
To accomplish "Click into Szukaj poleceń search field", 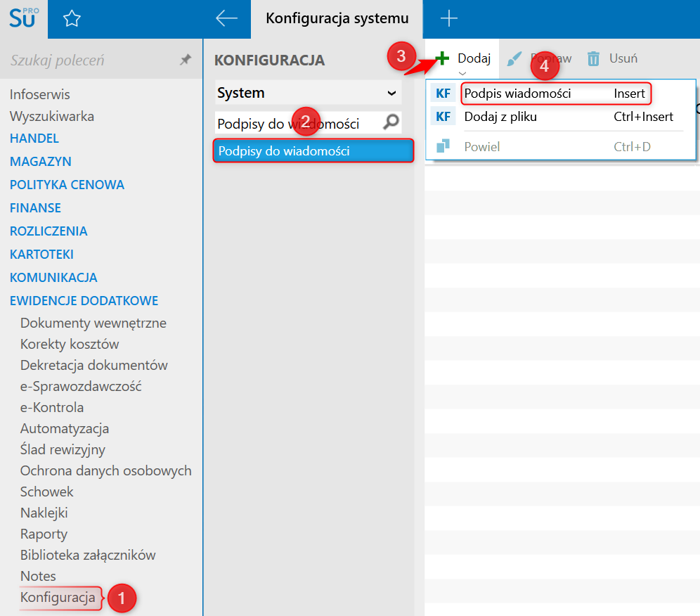I will 89,60.
